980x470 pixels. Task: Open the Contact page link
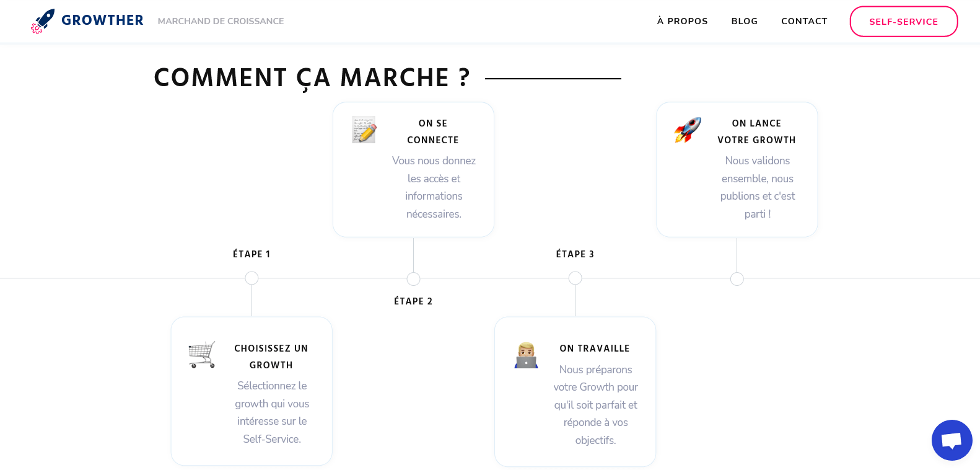click(804, 21)
